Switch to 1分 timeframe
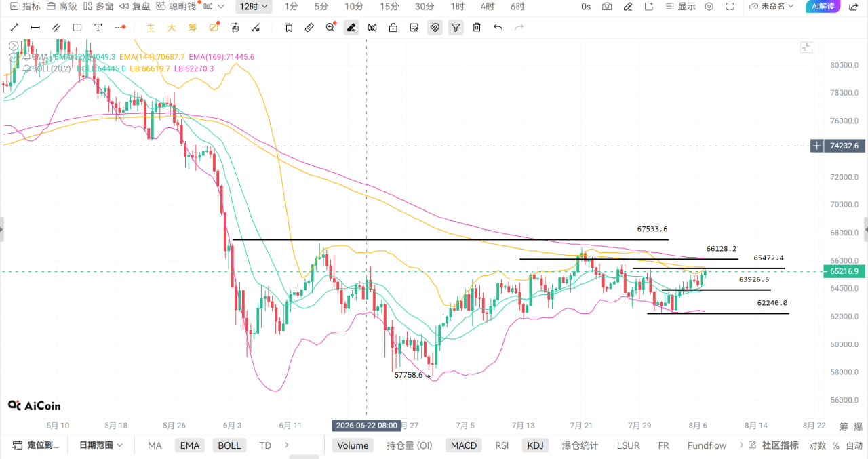This screenshot has width=868, height=459. 291,7
